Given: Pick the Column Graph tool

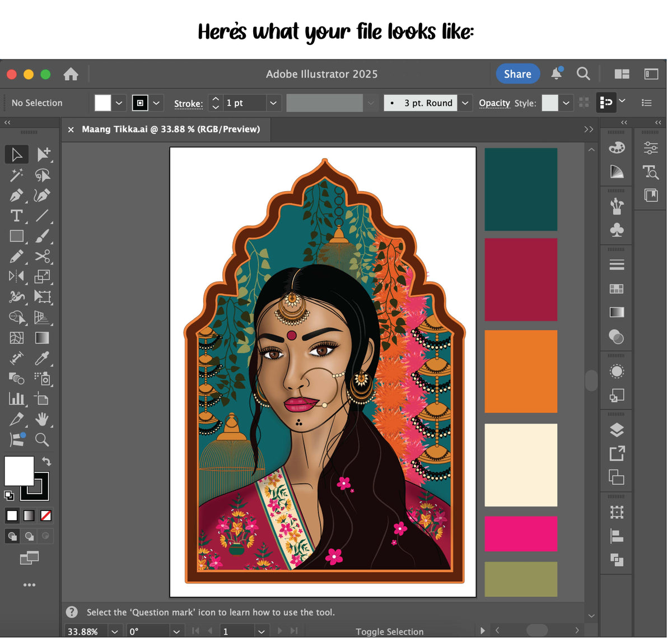Looking at the screenshot, I should [x=17, y=398].
